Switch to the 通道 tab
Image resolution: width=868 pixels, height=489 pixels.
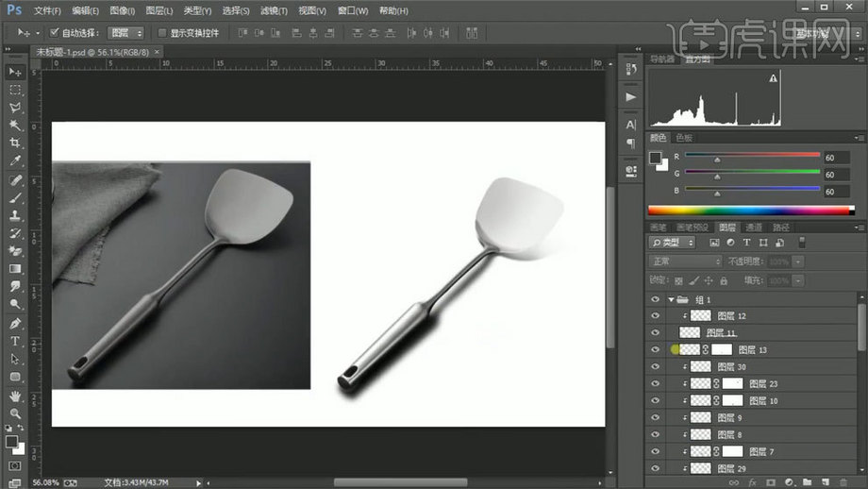754,228
